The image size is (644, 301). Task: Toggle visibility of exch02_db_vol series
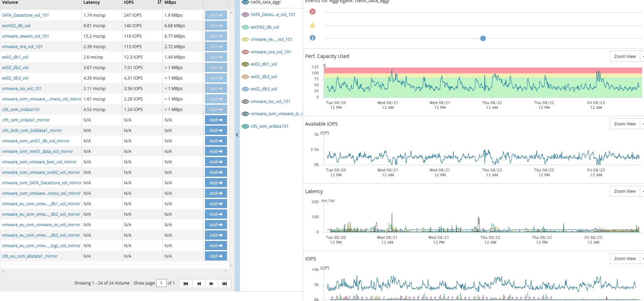pyautogui.click(x=246, y=27)
